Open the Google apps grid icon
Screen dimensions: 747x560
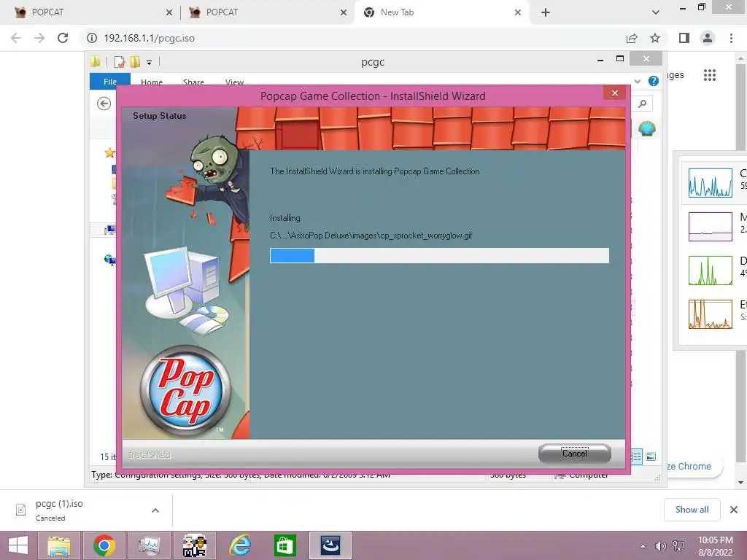pyautogui.click(x=709, y=75)
